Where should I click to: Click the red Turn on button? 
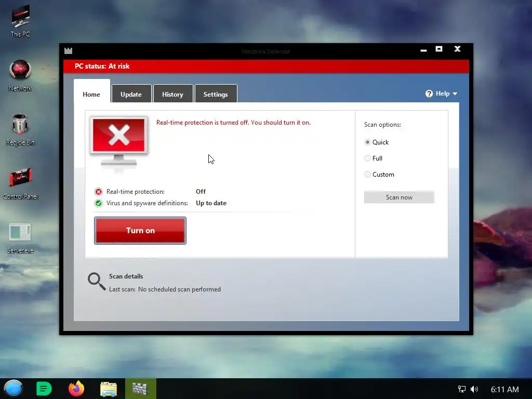140,230
